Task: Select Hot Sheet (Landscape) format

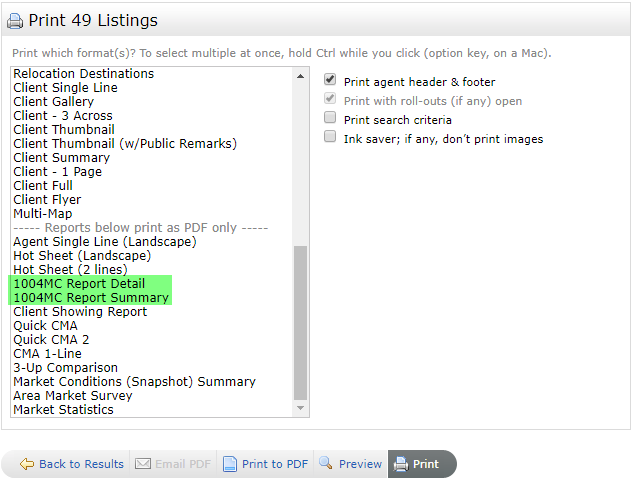Action: click(x=82, y=256)
